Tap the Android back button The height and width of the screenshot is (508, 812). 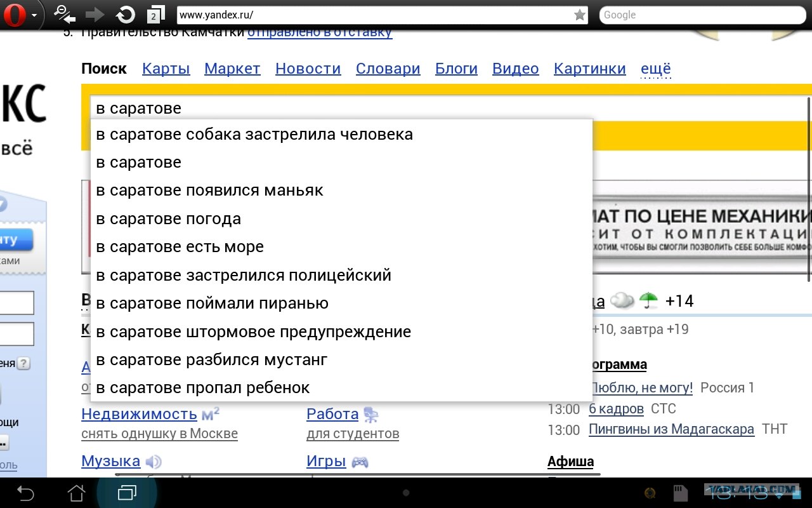(x=25, y=492)
